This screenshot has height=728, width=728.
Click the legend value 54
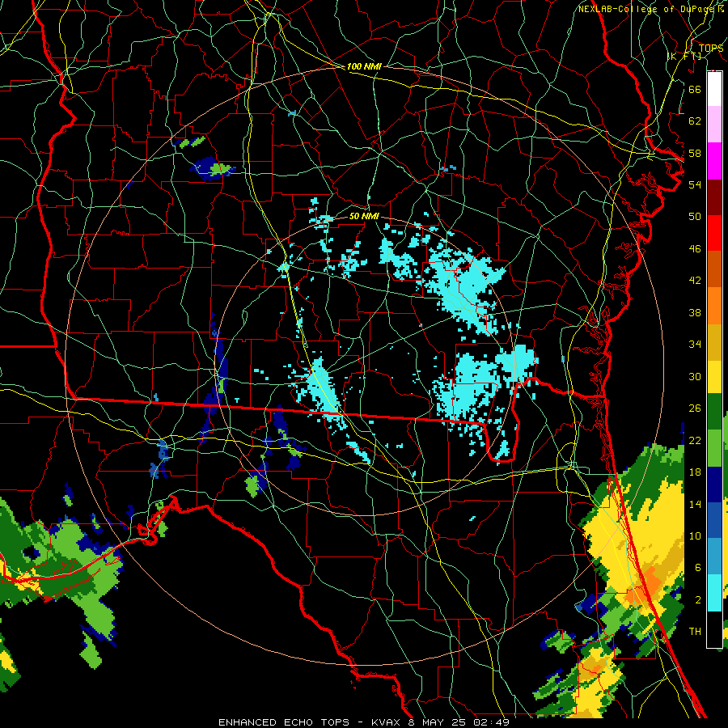[695, 184]
